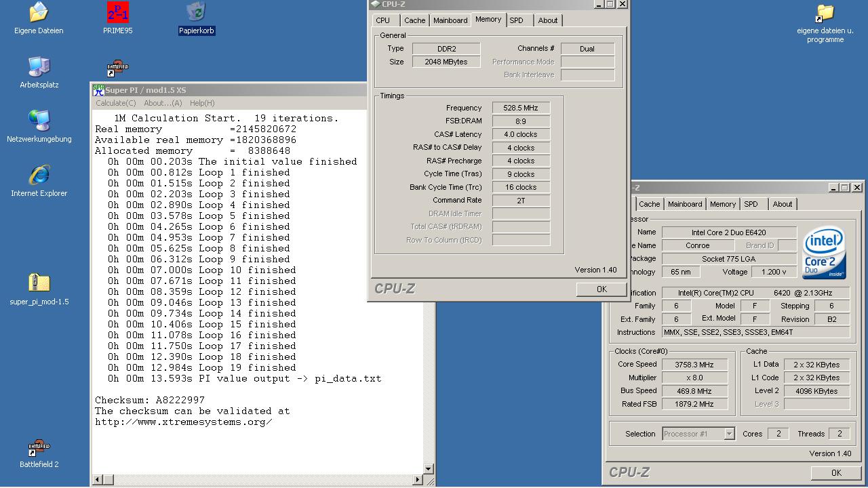
Task: Click the memory Type DDR2 field
Action: tap(446, 49)
